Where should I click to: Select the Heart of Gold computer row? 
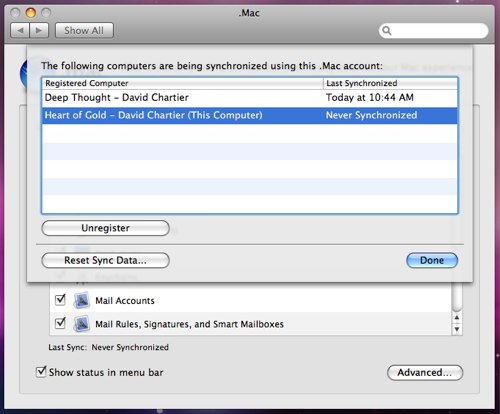click(250, 115)
